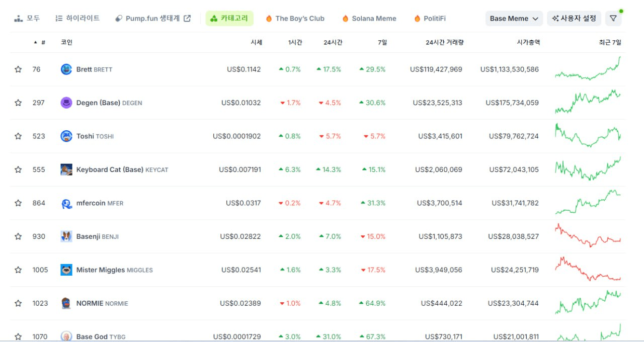The image size is (644, 342).
Task: Open the Basenji BENJI link
Action: [x=98, y=236]
